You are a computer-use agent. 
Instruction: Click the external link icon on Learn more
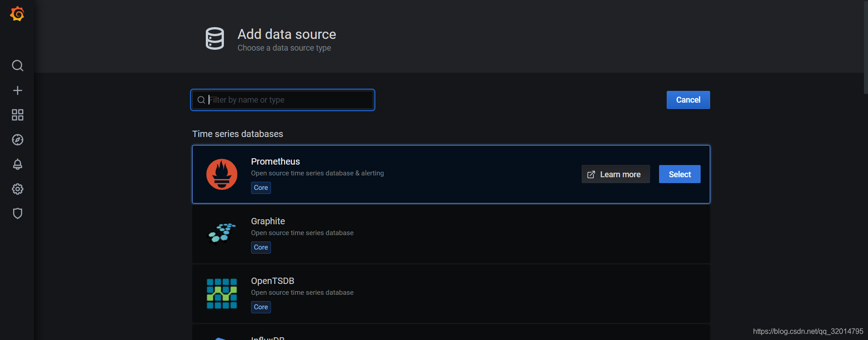[591, 175]
